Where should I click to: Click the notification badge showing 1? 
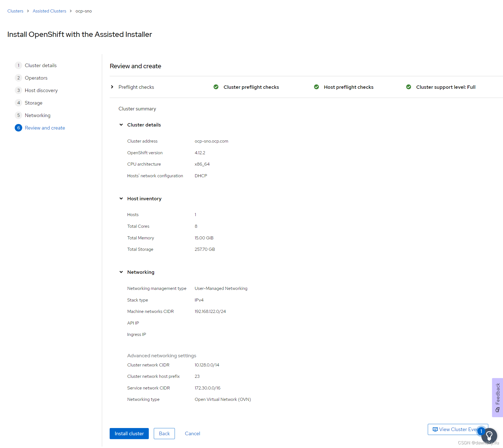tap(481, 431)
